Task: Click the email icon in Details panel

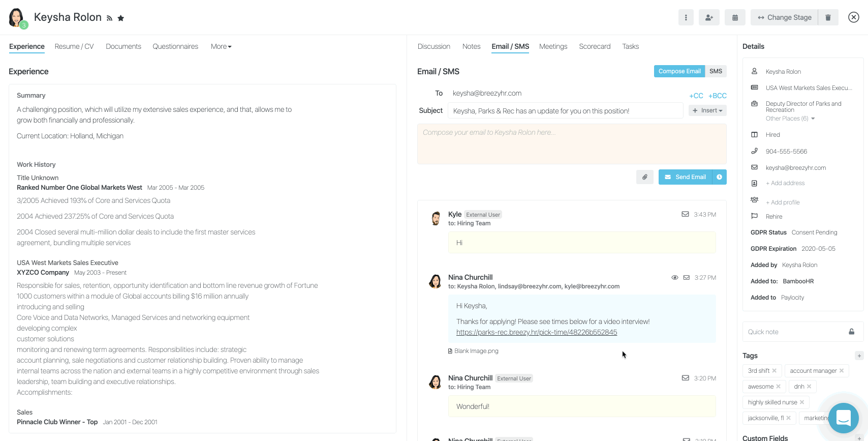Action: (x=755, y=167)
